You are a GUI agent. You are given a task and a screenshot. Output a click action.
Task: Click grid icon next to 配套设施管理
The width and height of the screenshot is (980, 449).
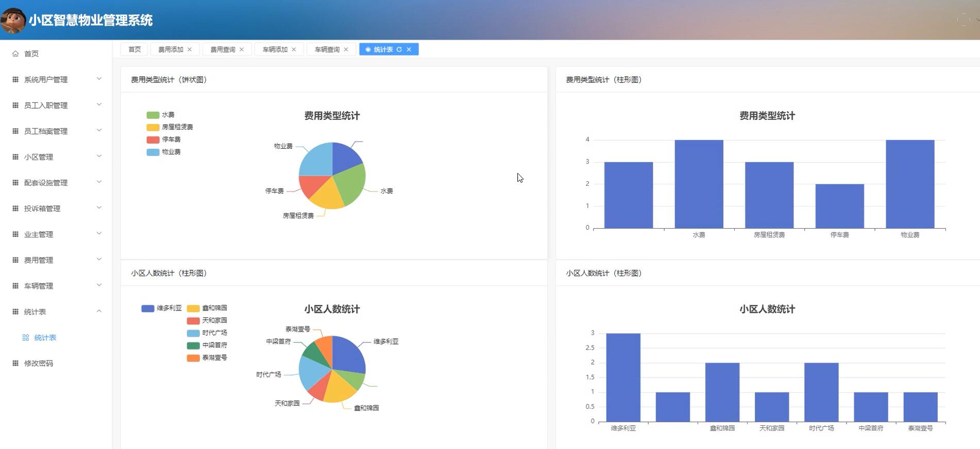click(x=15, y=182)
